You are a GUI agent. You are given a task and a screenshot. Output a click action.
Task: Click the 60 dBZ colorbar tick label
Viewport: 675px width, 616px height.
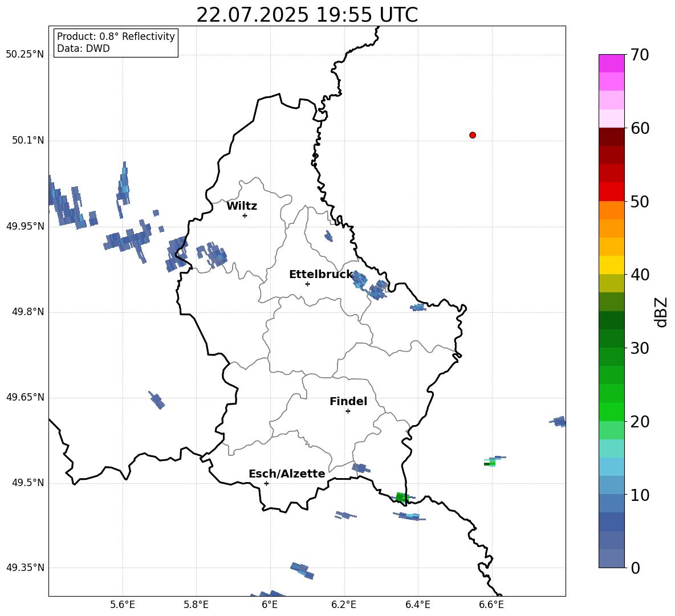click(640, 128)
